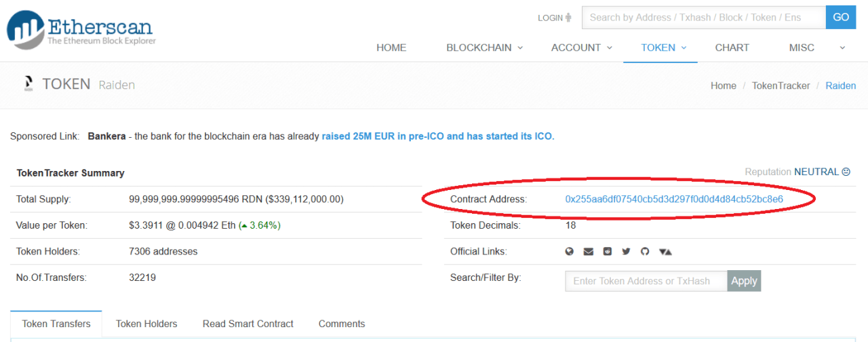Open the CHART menu item
Viewport: 868px width, 342px height.
coord(732,47)
